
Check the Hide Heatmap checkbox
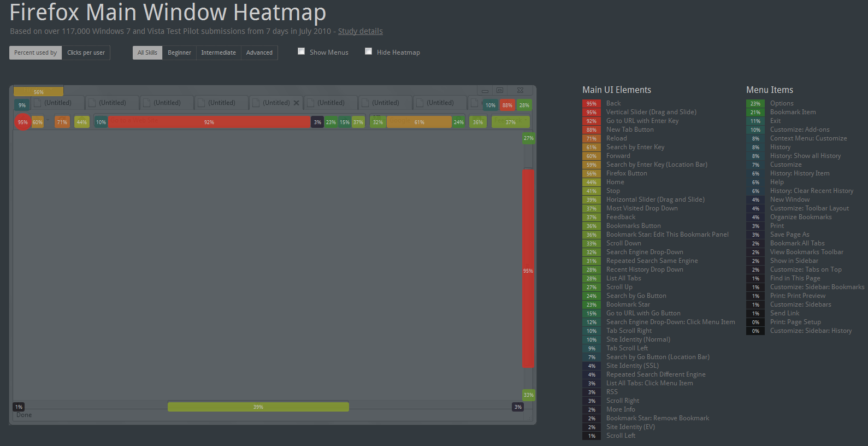[368, 51]
